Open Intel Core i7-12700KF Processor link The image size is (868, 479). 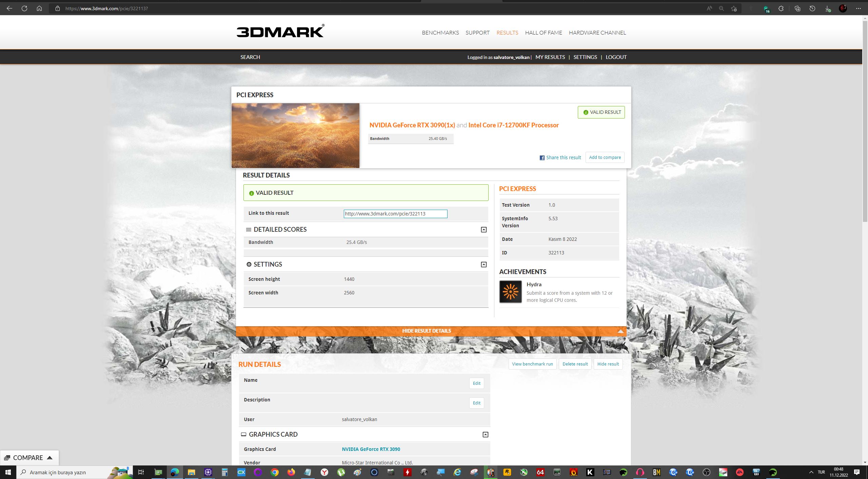(513, 125)
